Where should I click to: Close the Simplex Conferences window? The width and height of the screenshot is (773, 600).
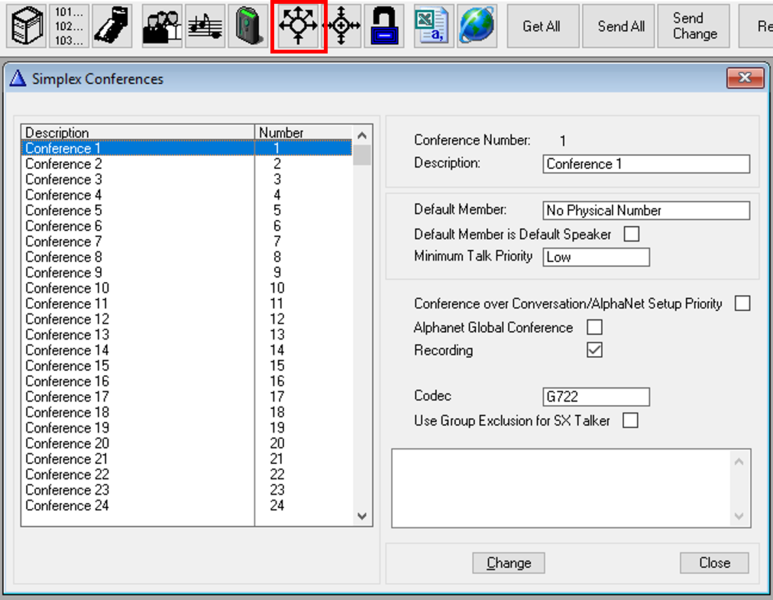click(x=744, y=78)
